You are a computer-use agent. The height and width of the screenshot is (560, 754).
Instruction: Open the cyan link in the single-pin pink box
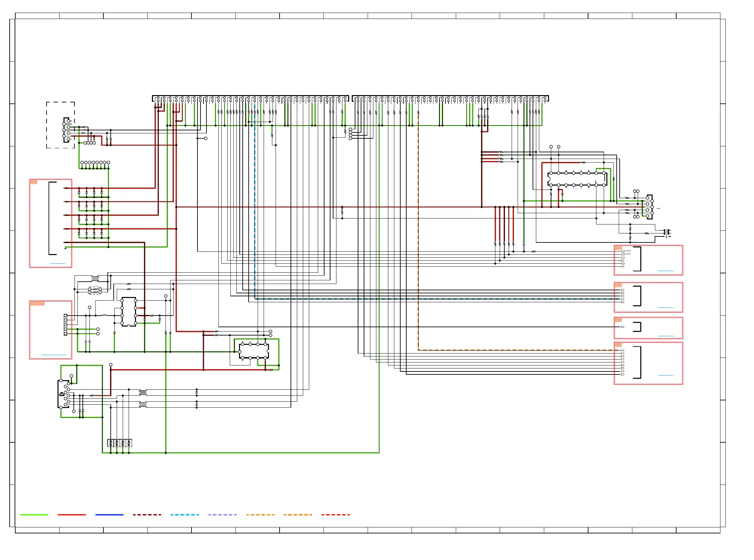point(666,336)
